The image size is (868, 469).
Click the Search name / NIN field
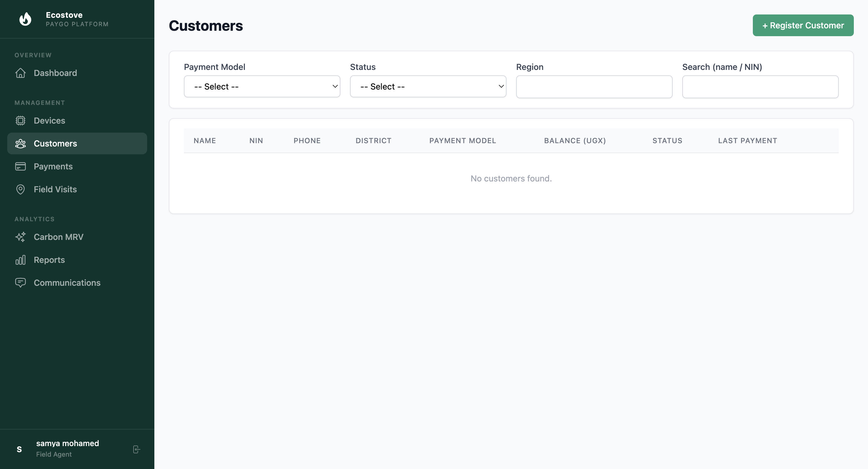coord(760,87)
